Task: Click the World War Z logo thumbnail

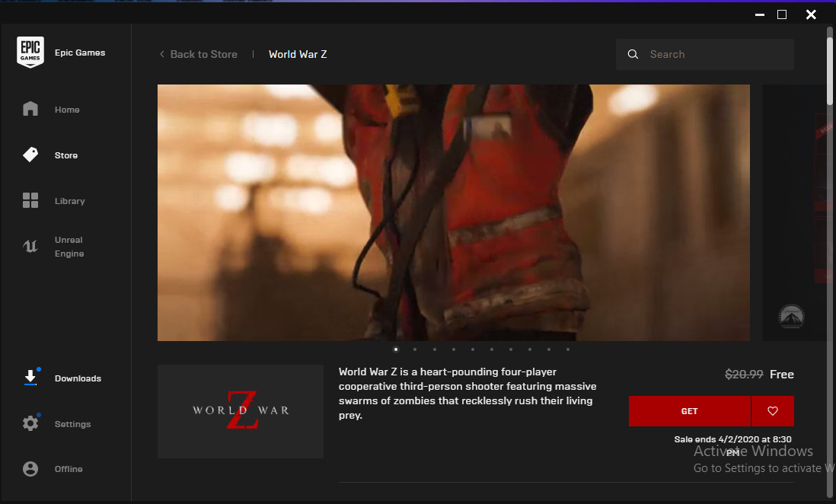Action: (241, 411)
